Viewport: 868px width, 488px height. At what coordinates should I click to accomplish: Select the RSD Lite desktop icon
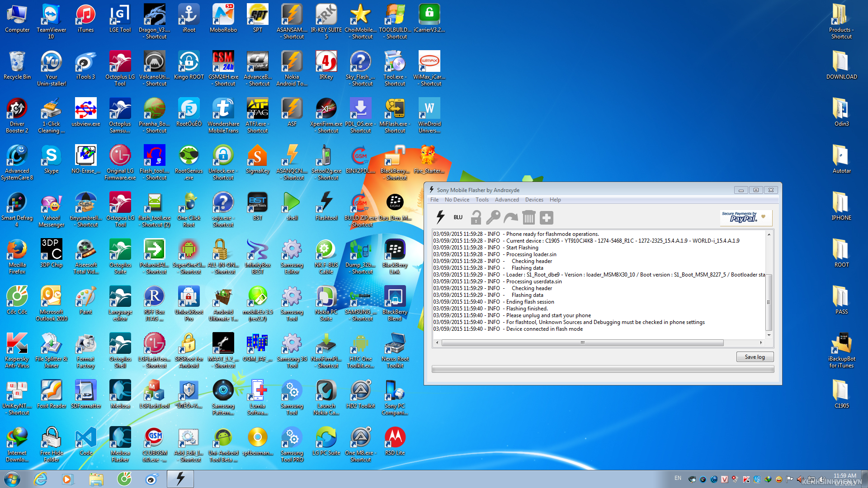point(395,441)
